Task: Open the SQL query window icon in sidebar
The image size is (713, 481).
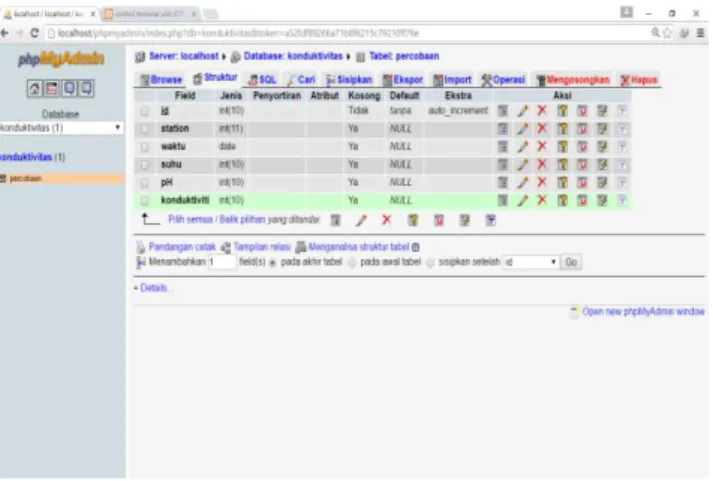Action: (x=52, y=88)
